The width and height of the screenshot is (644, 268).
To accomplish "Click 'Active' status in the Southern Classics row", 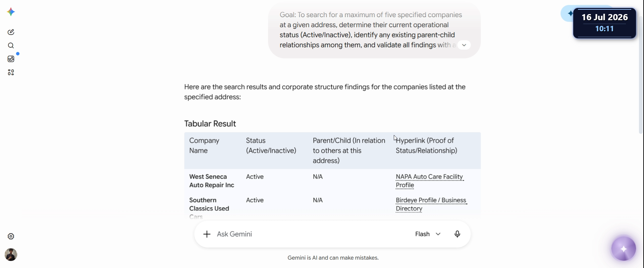I will pos(255,200).
